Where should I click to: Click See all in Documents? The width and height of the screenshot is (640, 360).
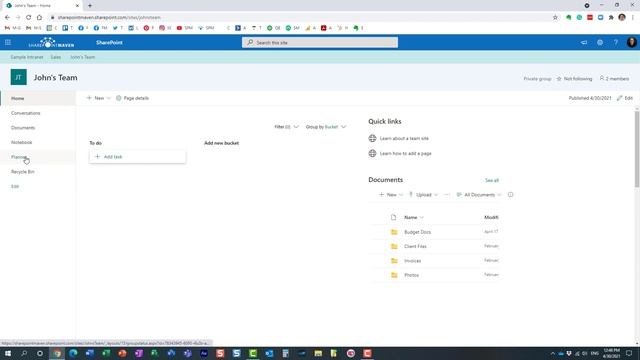coord(492,180)
